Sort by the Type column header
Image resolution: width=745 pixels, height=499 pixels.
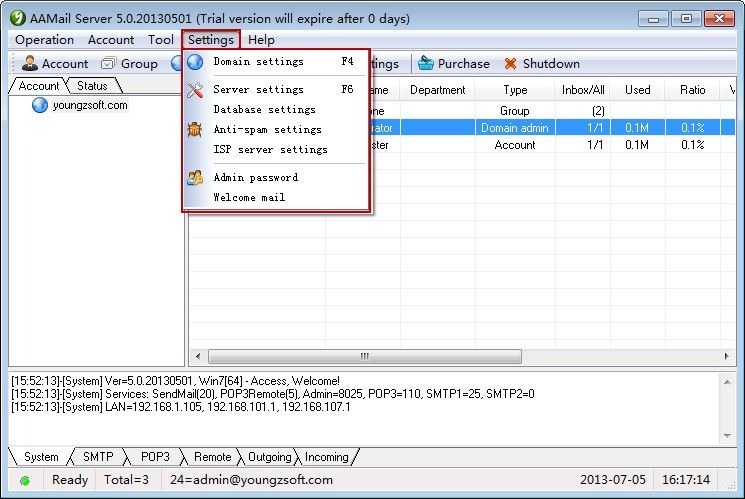pos(515,90)
